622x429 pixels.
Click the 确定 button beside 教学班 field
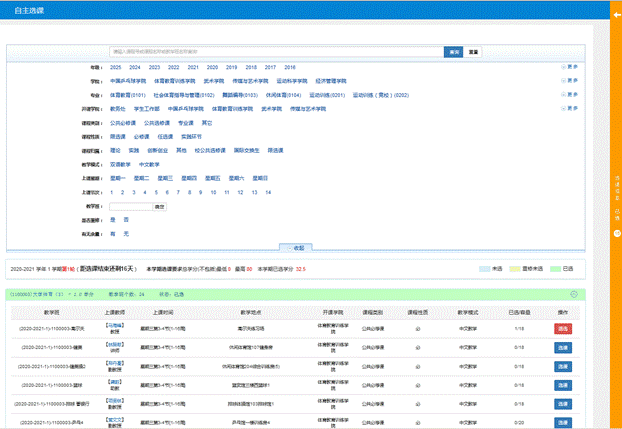pos(160,205)
